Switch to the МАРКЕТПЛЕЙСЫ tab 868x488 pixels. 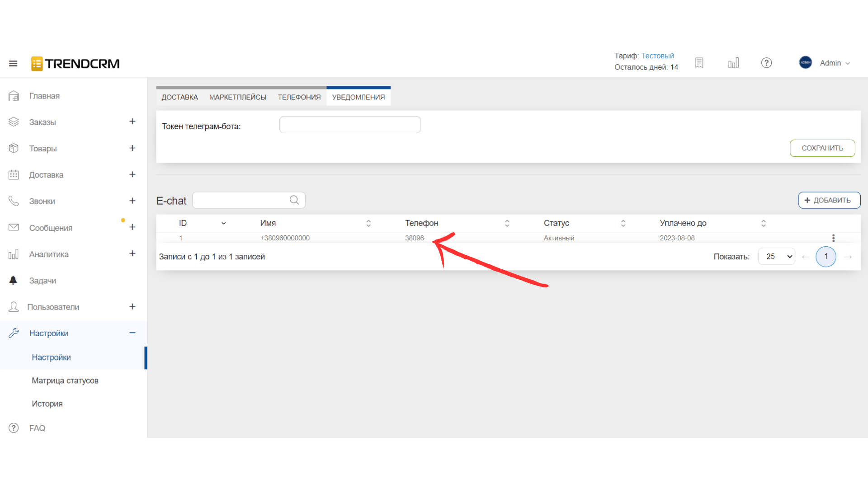238,97
